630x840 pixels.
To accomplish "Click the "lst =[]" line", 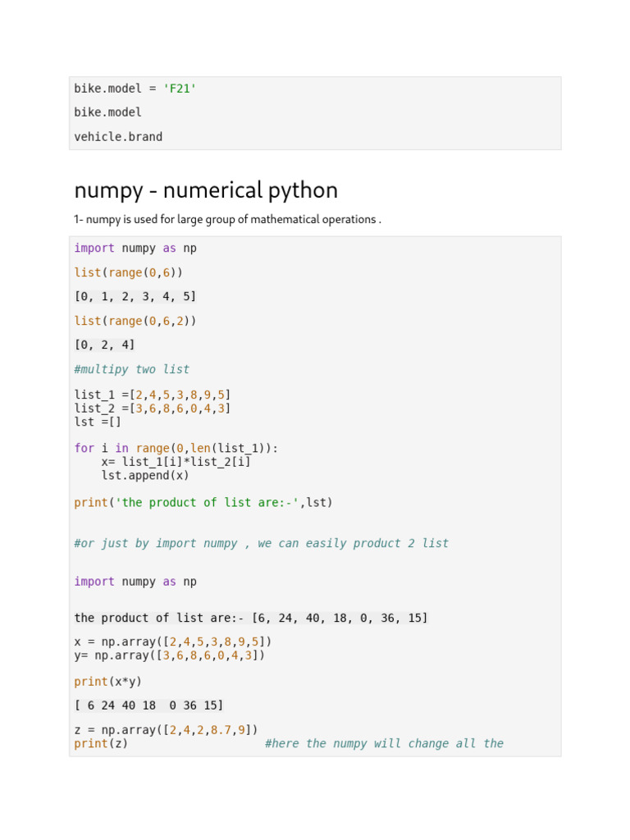I will (x=98, y=422).
